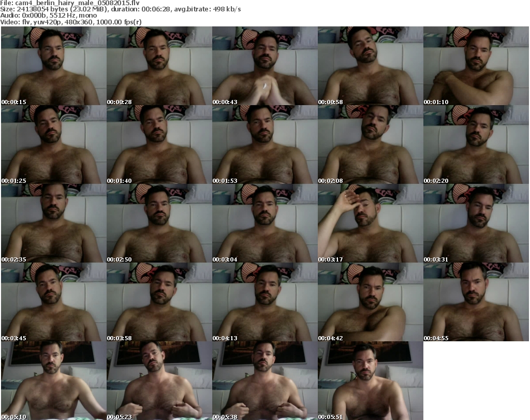Select the thumbnail stamped 00:01:10
Screen dimensions: 530x420
[x=476, y=66]
